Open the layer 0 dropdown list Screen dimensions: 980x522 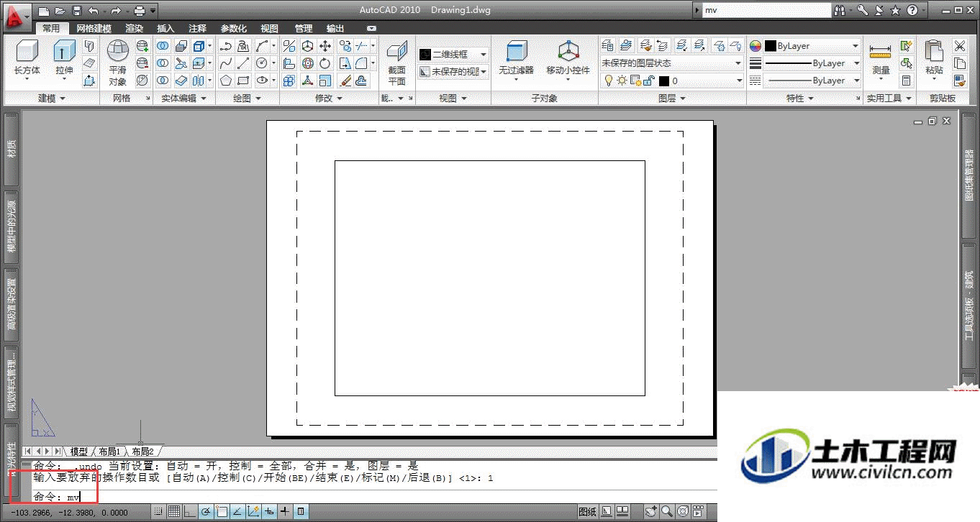[671, 81]
